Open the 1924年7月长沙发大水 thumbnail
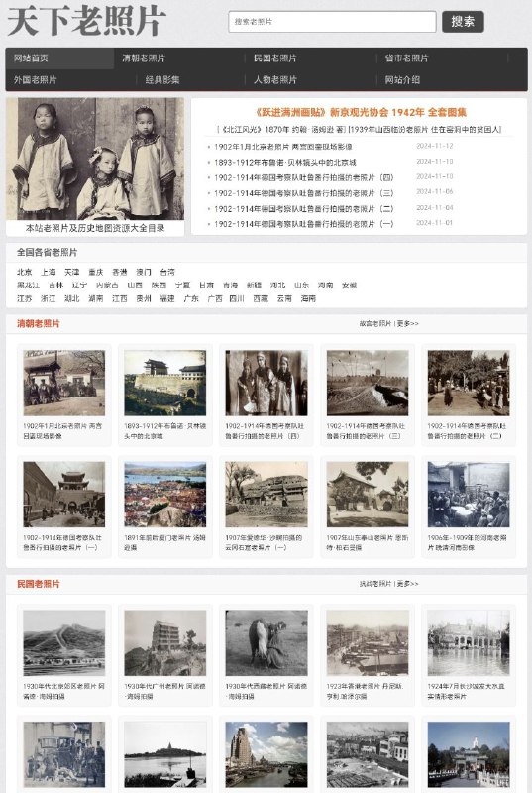This screenshot has width=532, height=793. coord(469,642)
